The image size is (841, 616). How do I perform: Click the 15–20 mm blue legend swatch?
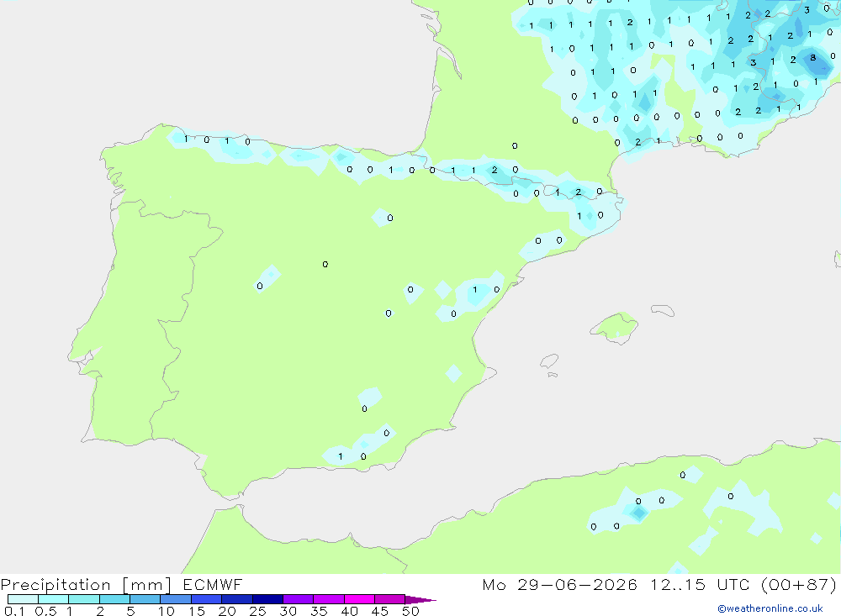coord(207,599)
